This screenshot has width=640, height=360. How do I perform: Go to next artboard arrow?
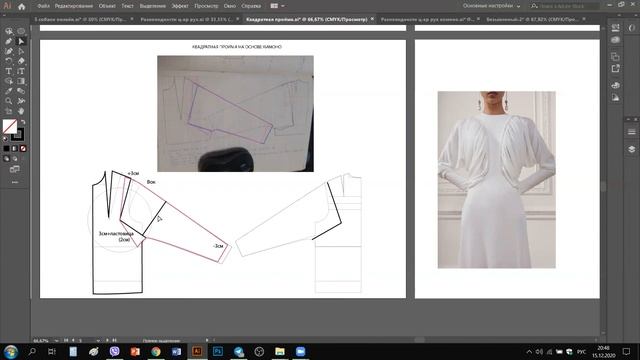pyautogui.click(x=107, y=340)
